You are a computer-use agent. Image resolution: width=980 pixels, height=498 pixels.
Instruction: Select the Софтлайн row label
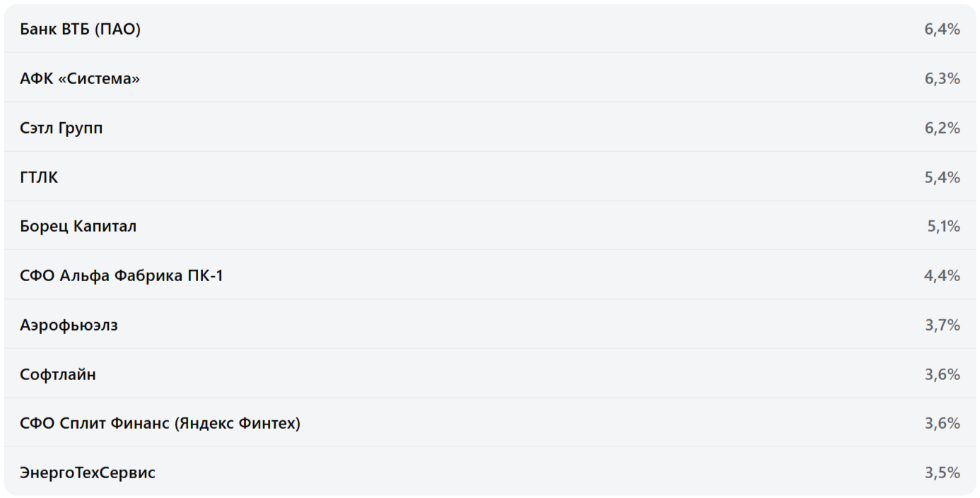pos(58,374)
